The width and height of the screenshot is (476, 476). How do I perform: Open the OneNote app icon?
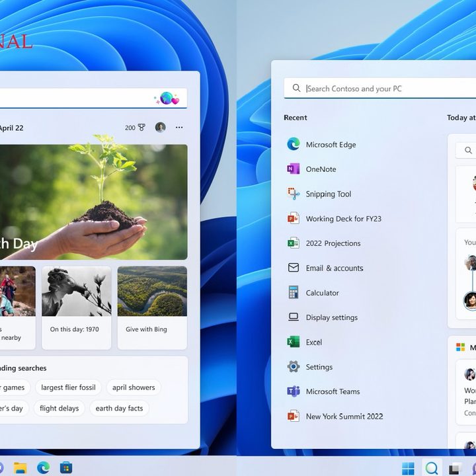click(294, 169)
